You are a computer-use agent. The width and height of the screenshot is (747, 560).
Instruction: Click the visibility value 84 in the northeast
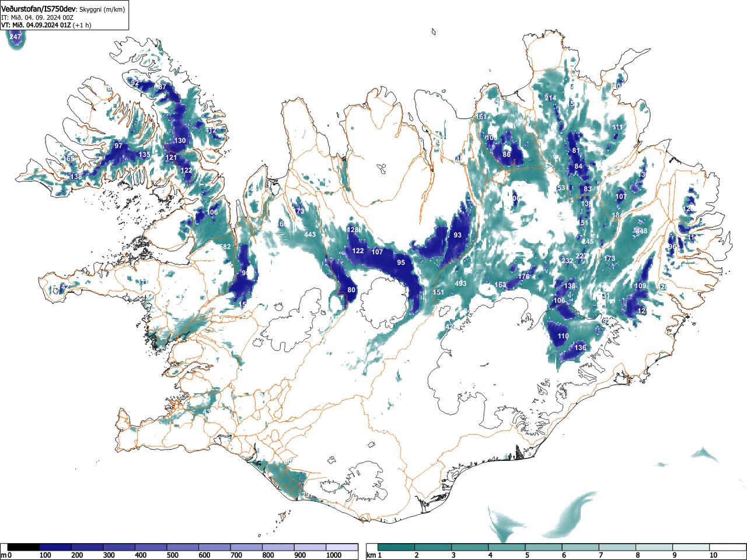(x=578, y=166)
